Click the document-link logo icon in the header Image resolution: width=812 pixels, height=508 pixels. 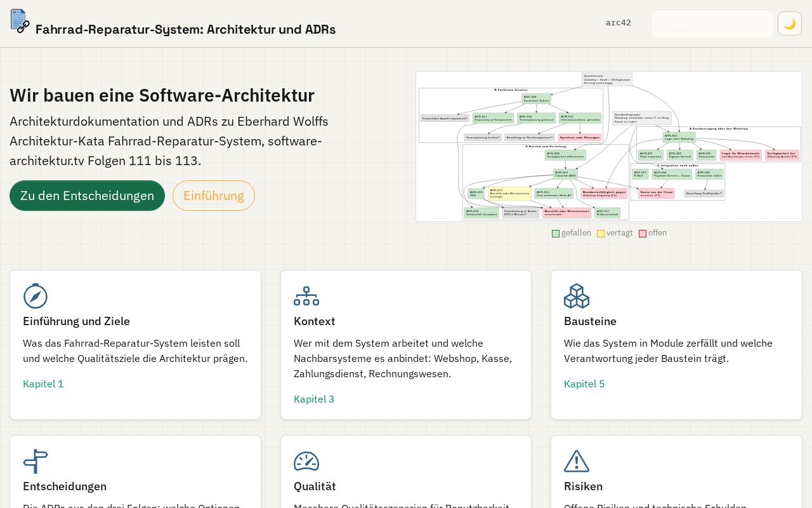[x=20, y=21]
